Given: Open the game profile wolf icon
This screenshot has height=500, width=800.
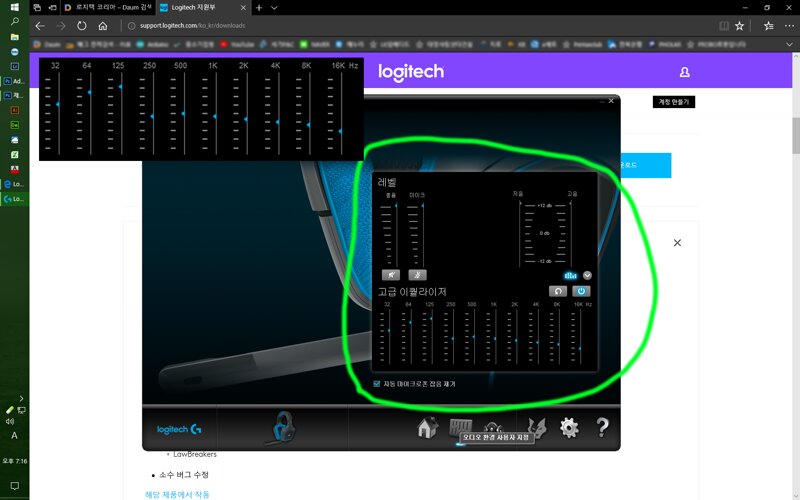Looking at the screenshot, I should [537, 428].
